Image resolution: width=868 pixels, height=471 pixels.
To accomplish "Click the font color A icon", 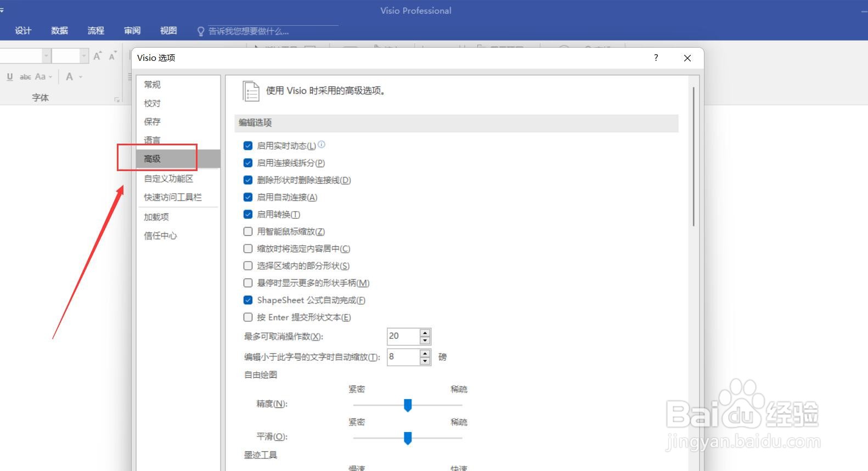I will (69, 77).
